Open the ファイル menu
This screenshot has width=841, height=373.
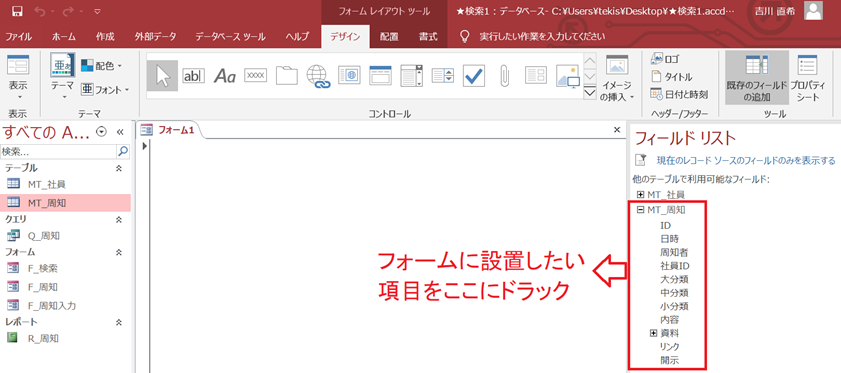pos(19,36)
